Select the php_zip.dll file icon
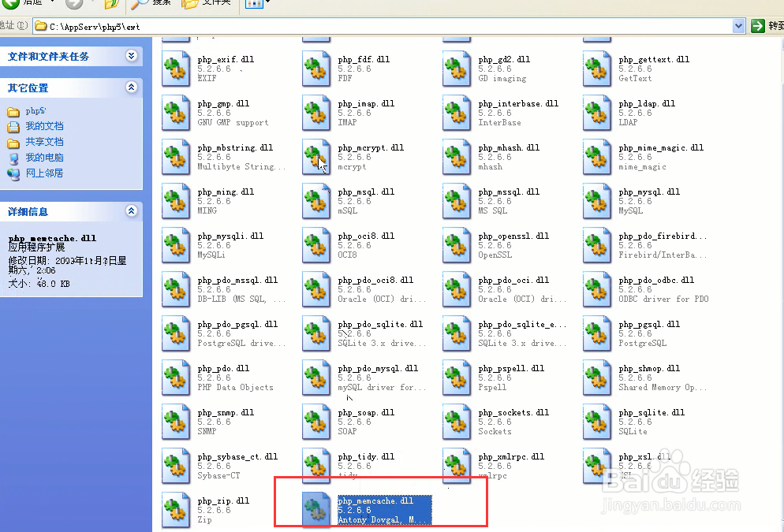Viewport: 784px width, 532px height. [175, 510]
